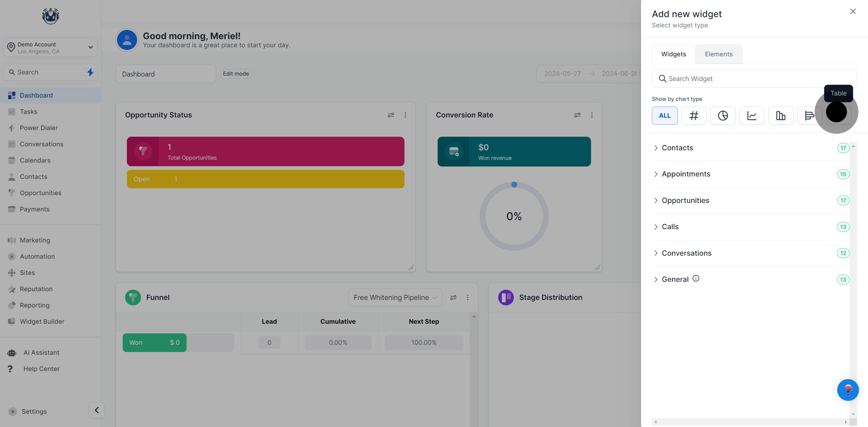Image resolution: width=868 pixels, height=427 pixels.
Task: Click the blue floating help button
Action: pos(848,390)
